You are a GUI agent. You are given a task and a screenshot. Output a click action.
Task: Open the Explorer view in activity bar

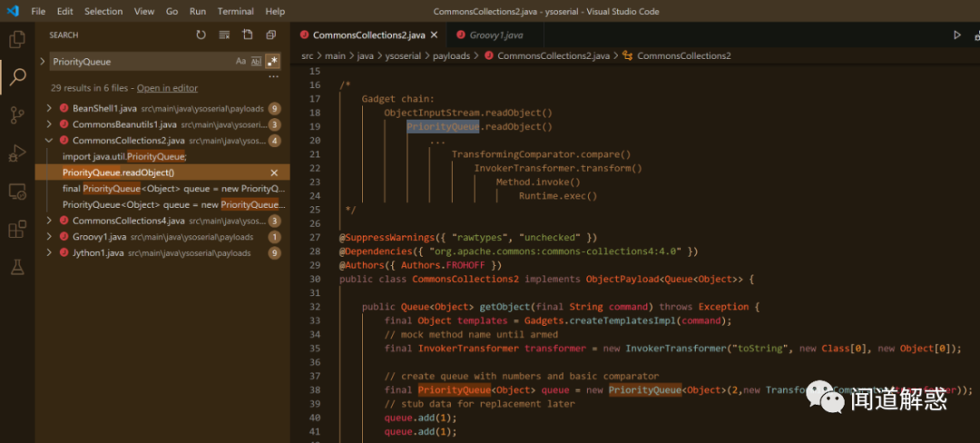[x=17, y=39]
